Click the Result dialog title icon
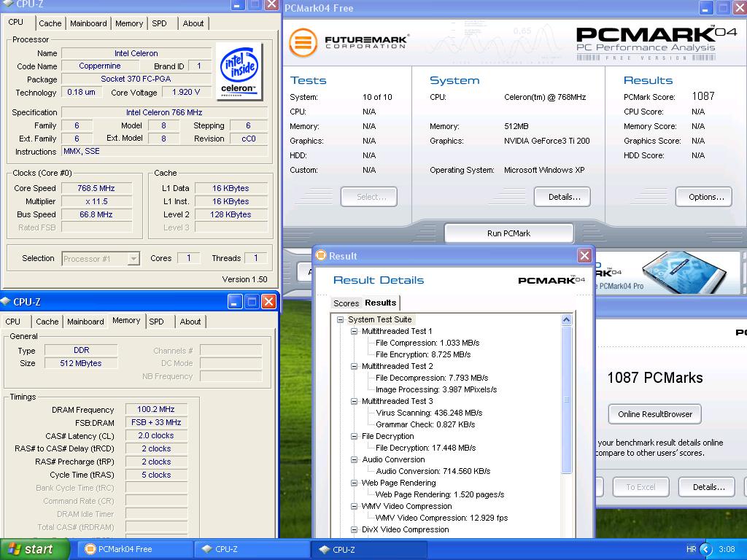 tap(321, 256)
